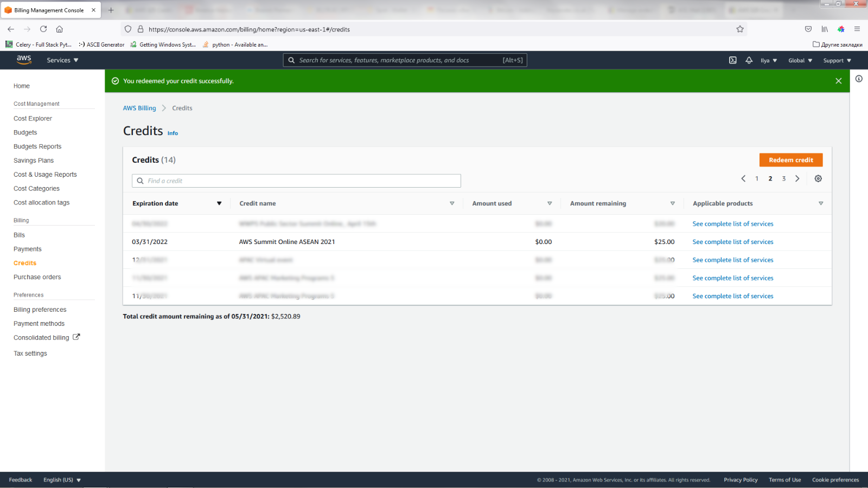Open Cost Explorer in sidebar
The height and width of the screenshot is (488, 868).
coord(33,118)
